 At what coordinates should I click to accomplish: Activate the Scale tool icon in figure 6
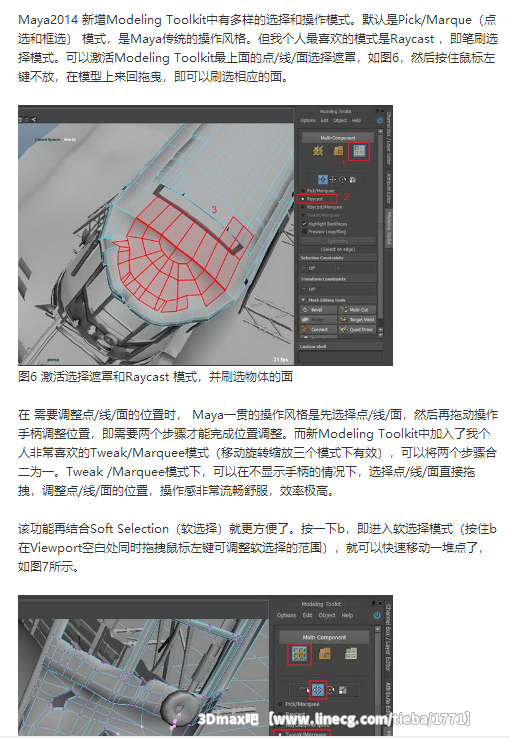pyautogui.click(x=352, y=180)
